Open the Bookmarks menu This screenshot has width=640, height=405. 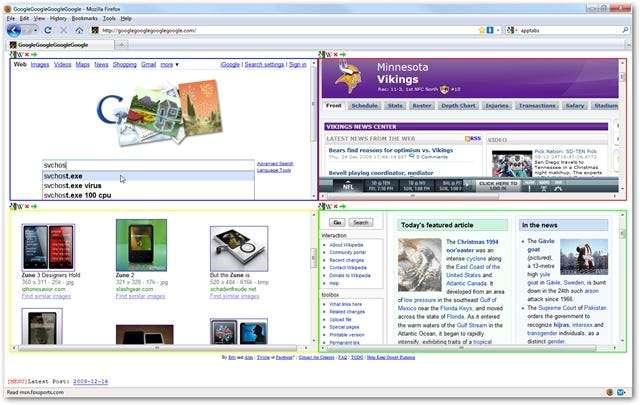[x=85, y=18]
